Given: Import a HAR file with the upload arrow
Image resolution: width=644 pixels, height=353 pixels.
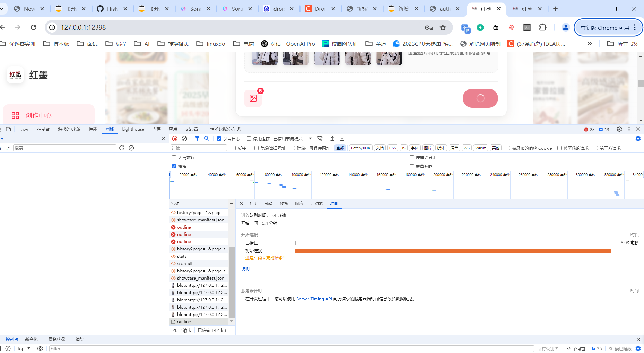Looking at the screenshot, I should point(332,139).
